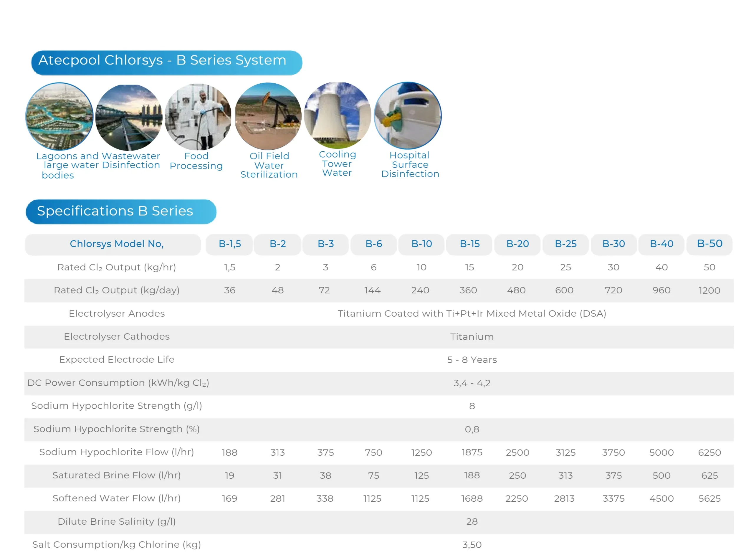Click the Cooling Tower Water image
The width and height of the screenshot is (754, 560).
point(338,115)
